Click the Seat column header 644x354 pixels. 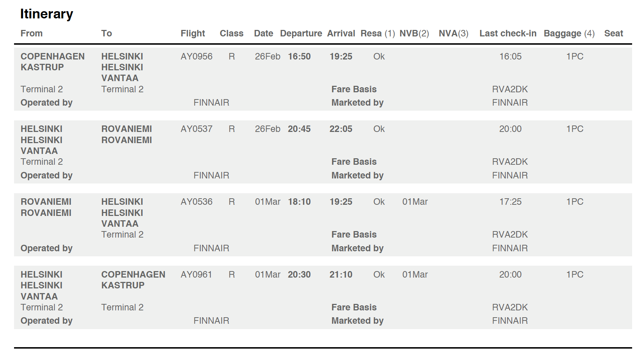point(613,34)
